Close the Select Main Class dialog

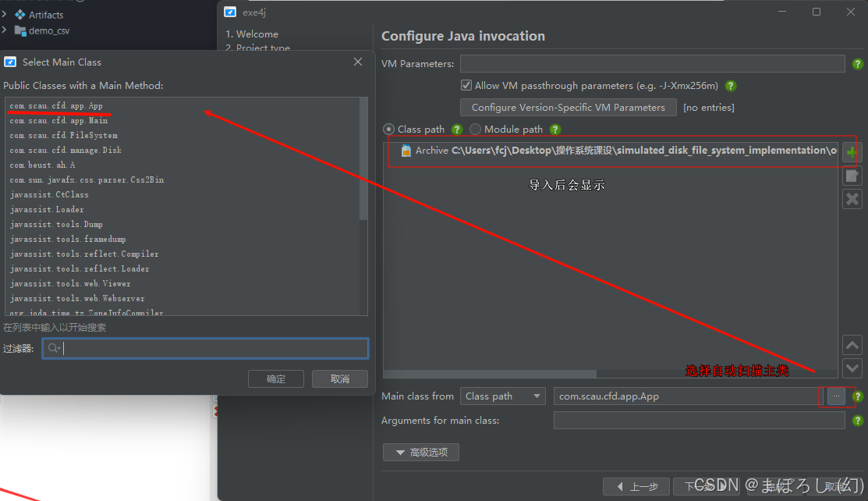click(358, 62)
